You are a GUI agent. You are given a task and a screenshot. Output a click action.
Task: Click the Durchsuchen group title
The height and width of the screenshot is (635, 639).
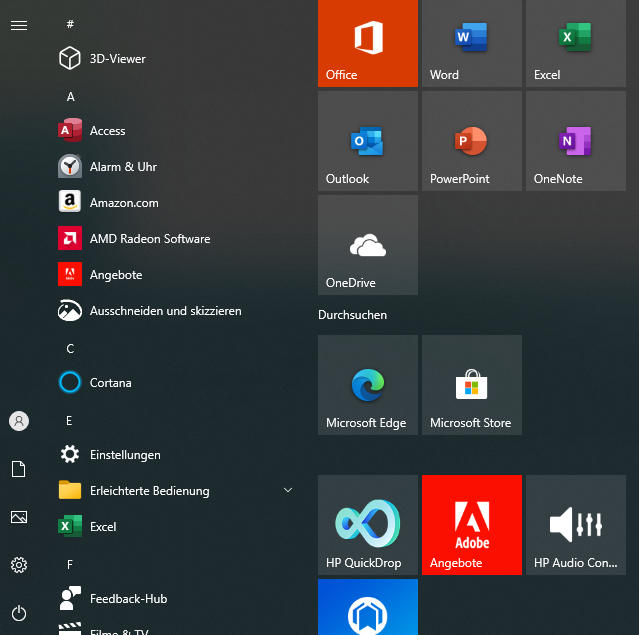click(353, 315)
